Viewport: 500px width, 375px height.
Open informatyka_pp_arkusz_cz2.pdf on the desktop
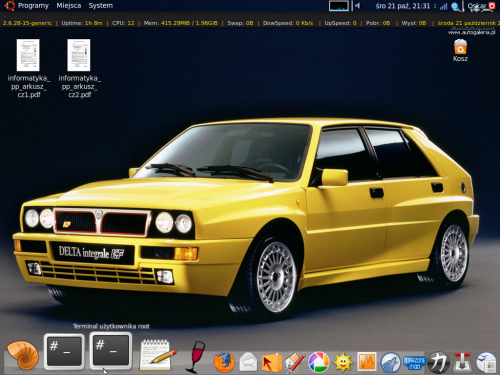point(79,68)
